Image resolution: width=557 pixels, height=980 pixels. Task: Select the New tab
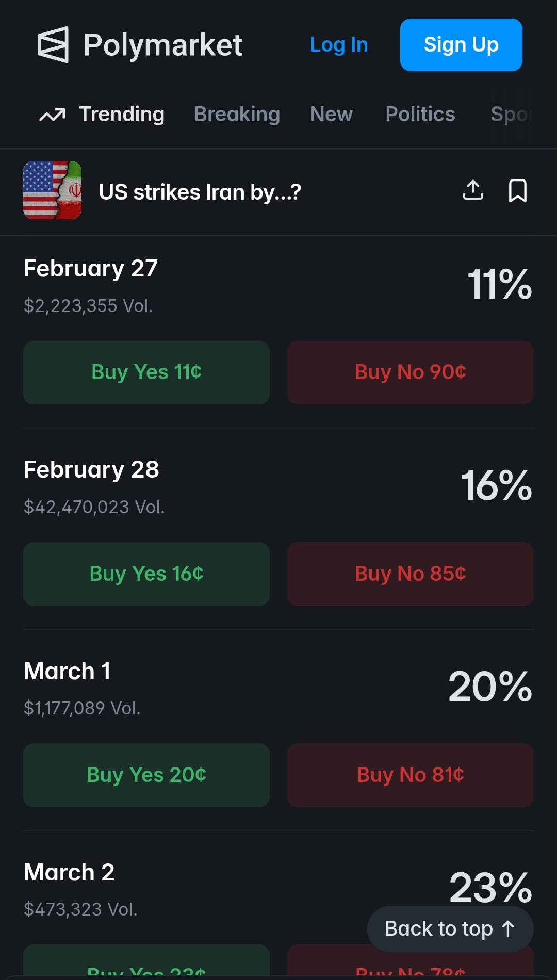(x=331, y=115)
